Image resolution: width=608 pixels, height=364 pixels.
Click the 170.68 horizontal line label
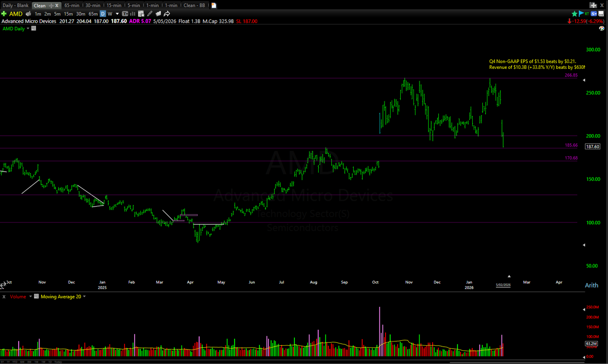pyautogui.click(x=571, y=158)
